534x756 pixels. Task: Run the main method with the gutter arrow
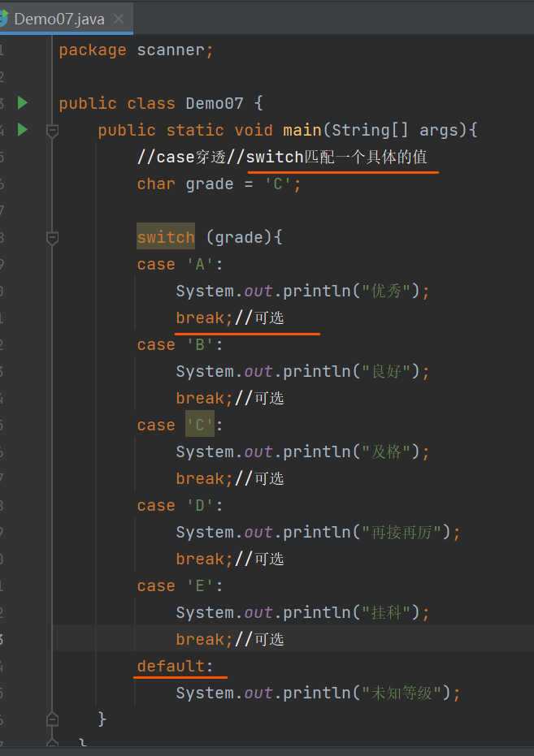23,130
